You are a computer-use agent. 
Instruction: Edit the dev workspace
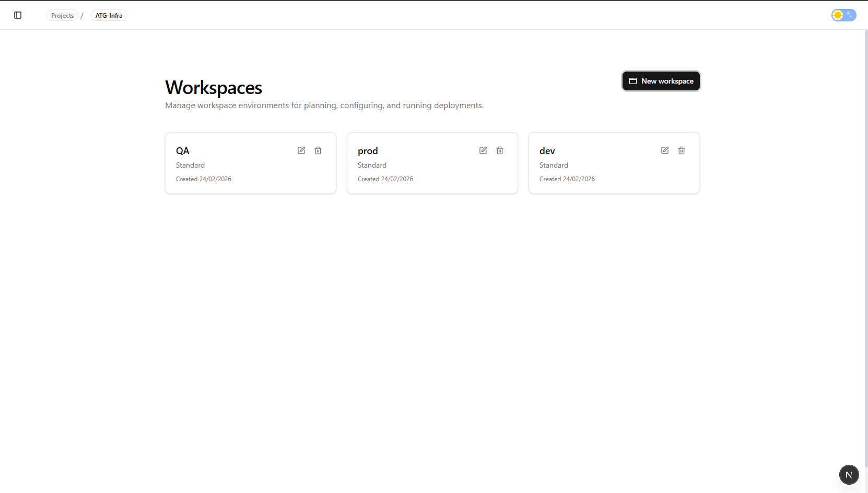pyautogui.click(x=664, y=150)
